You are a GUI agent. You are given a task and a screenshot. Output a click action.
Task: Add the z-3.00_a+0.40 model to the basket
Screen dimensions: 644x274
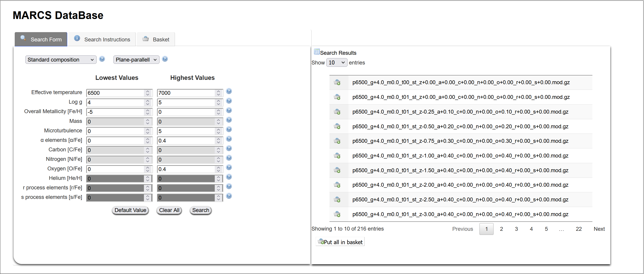337,214
